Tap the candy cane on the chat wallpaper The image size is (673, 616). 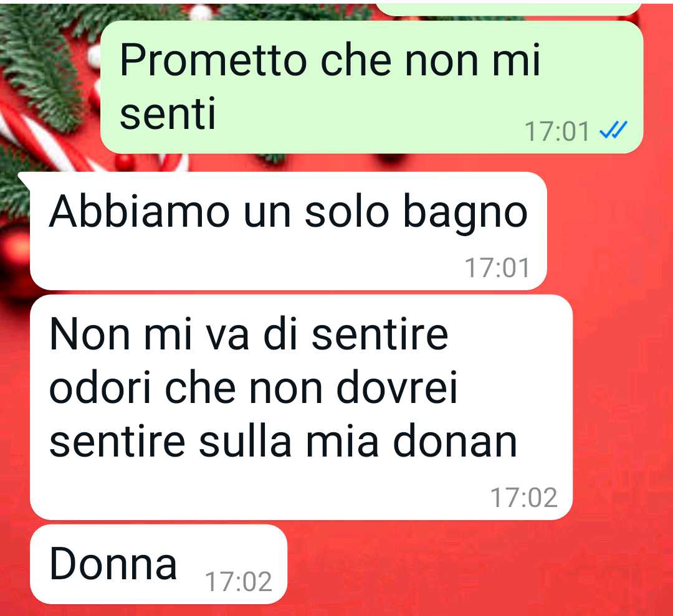tap(43, 137)
